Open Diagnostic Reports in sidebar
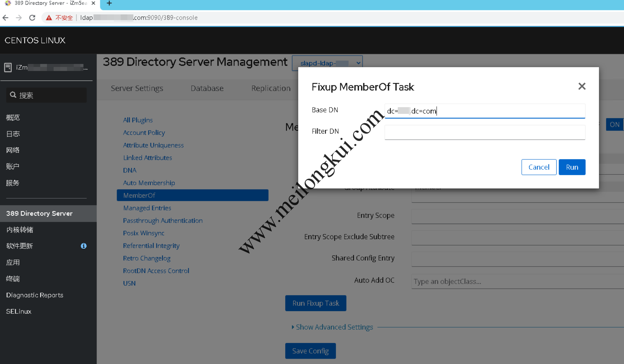The width and height of the screenshot is (624, 364). click(35, 295)
